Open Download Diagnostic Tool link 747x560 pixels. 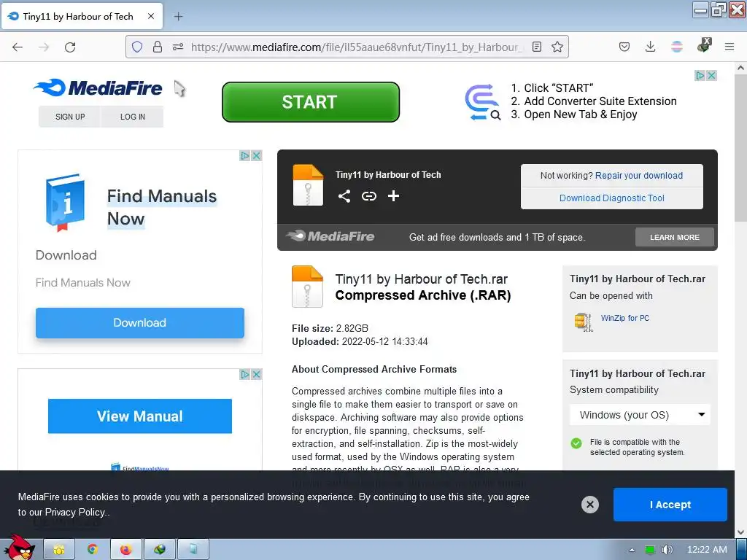[612, 198]
